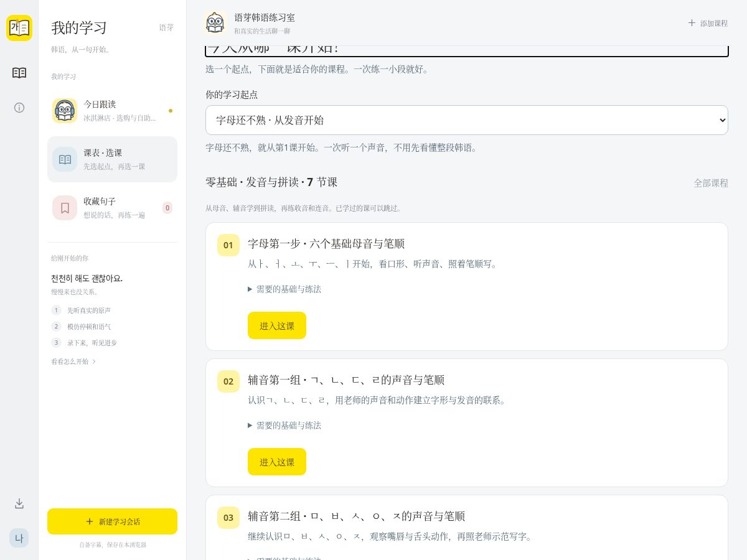Click the 新建学习会话 button
The height and width of the screenshot is (560, 747).
pyautogui.click(x=112, y=521)
